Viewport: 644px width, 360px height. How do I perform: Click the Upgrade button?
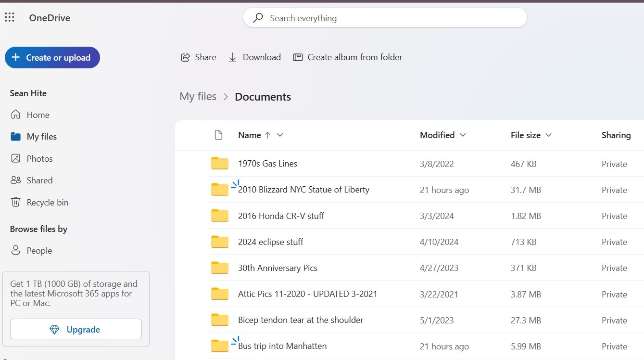pyautogui.click(x=76, y=329)
